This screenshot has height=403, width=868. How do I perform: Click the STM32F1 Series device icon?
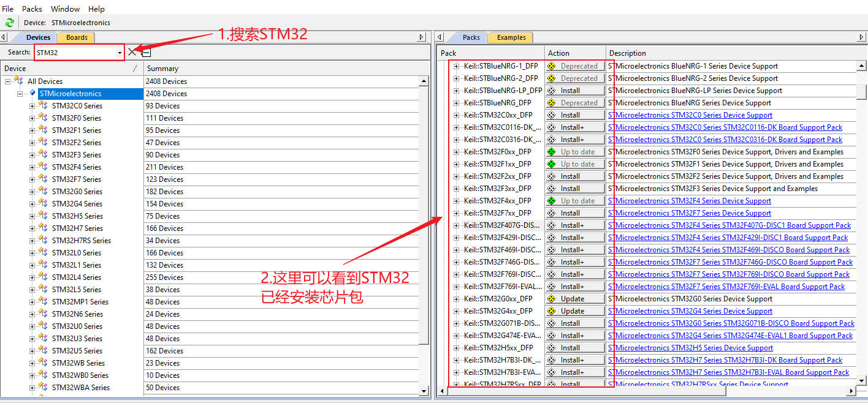tap(43, 130)
